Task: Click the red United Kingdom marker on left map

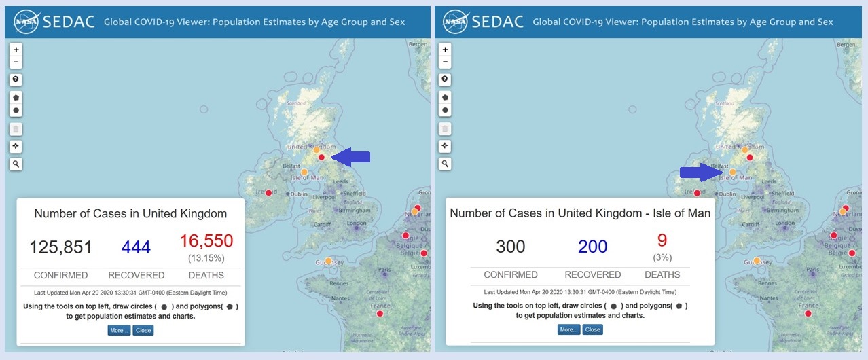Action: click(x=321, y=158)
